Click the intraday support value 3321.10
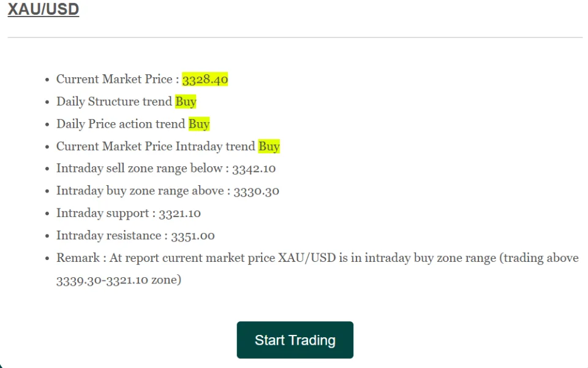Screen dimensions: 588x368 pyautogui.click(x=179, y=213)
